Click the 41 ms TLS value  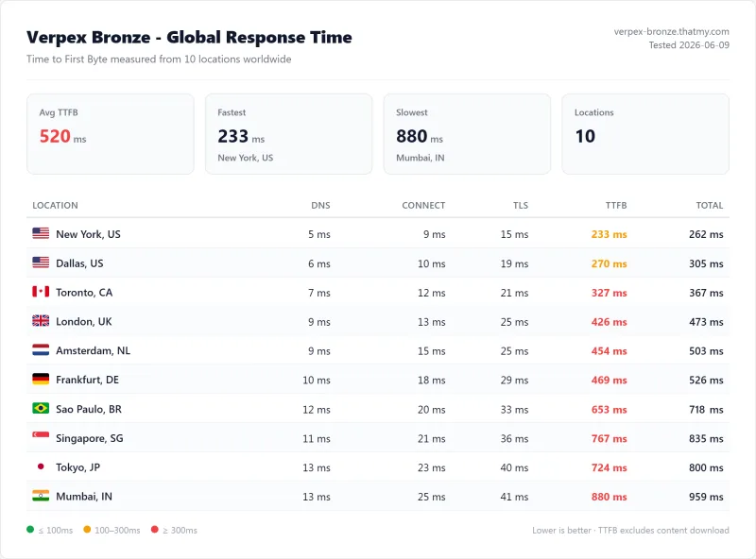coord(514,497)
